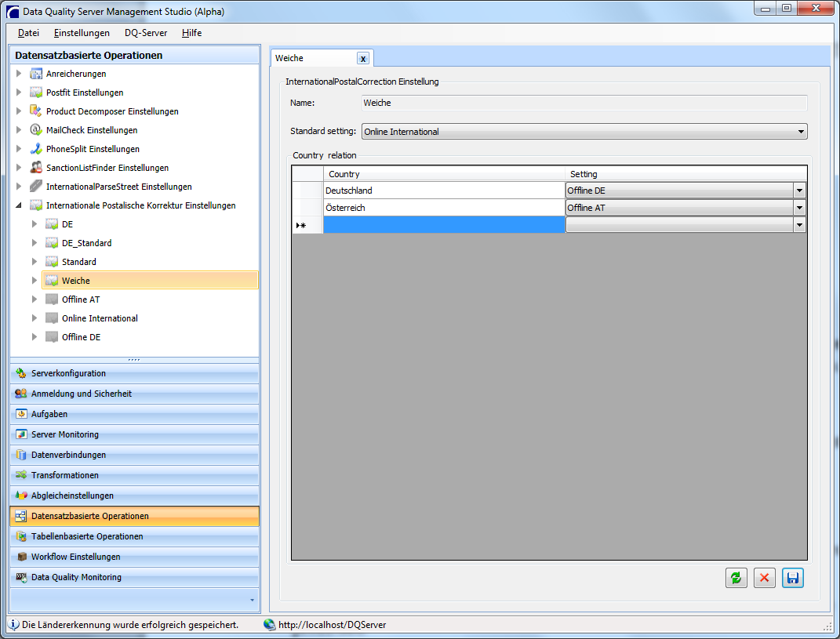Select the Online International tree item
Screen dimensions: 840x639
click(100, 318)
